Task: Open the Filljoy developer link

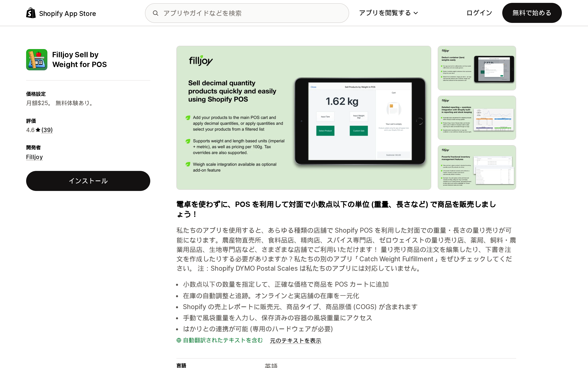Action: pos(35,157)
